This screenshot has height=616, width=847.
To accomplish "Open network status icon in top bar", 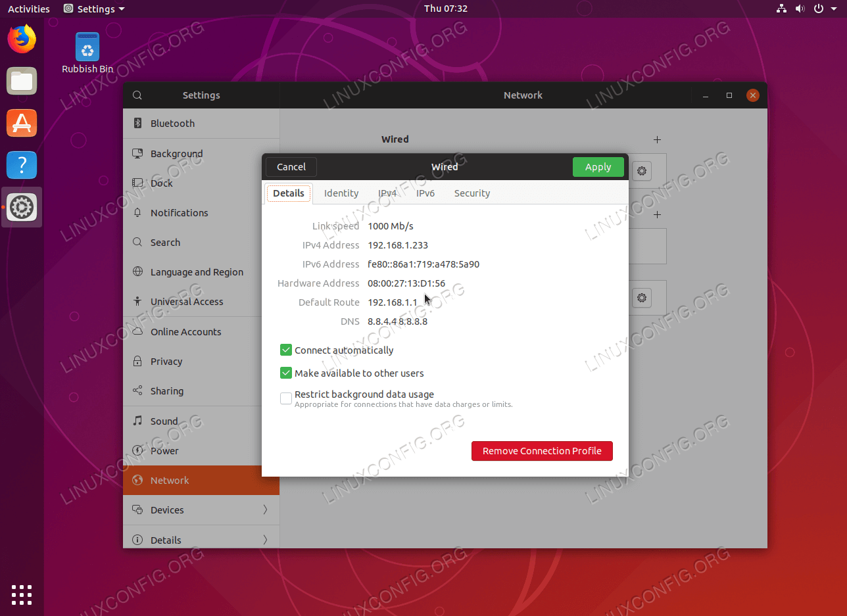I will click(x=781, y=9).
